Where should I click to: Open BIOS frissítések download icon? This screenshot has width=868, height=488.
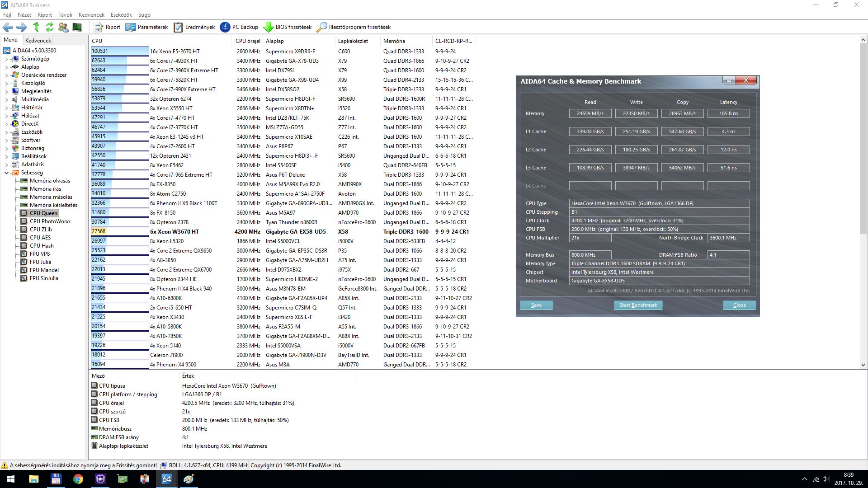(x=268, y=27)
